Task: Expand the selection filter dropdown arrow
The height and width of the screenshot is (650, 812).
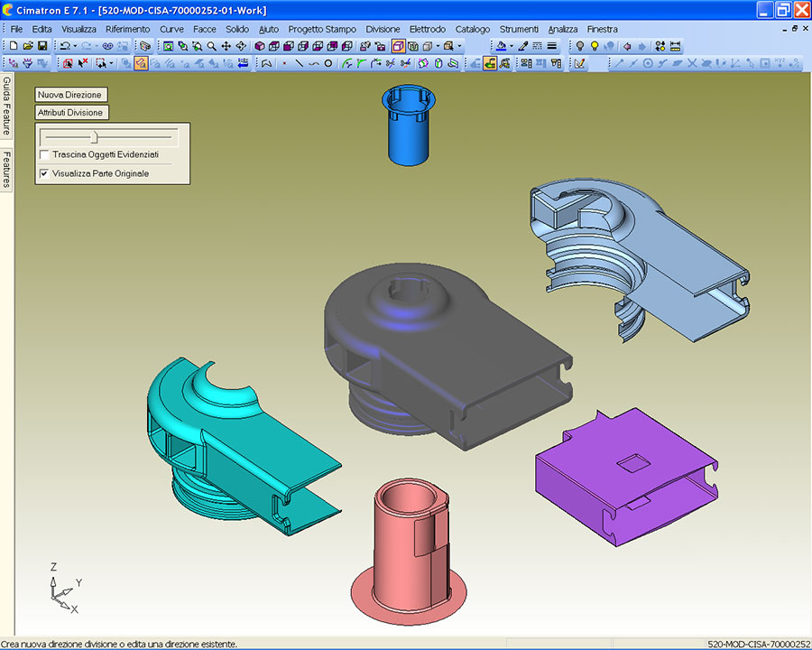Action: (x=112, y=63)
